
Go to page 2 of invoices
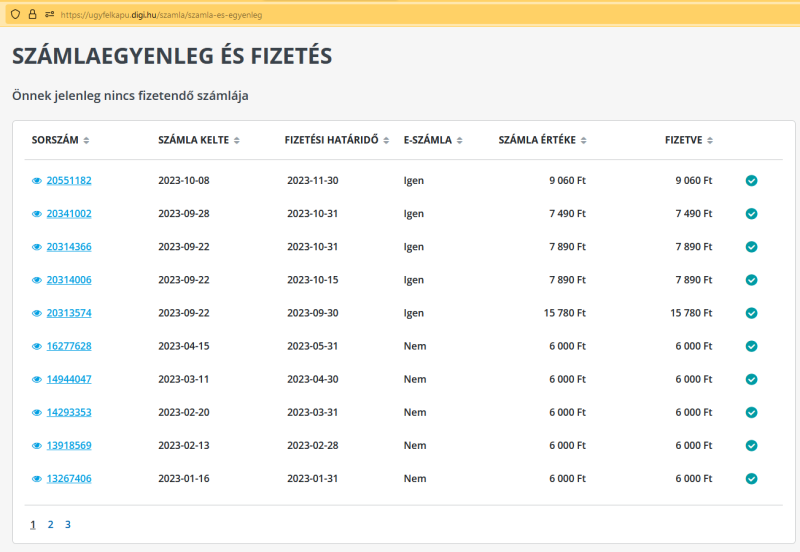51,524
